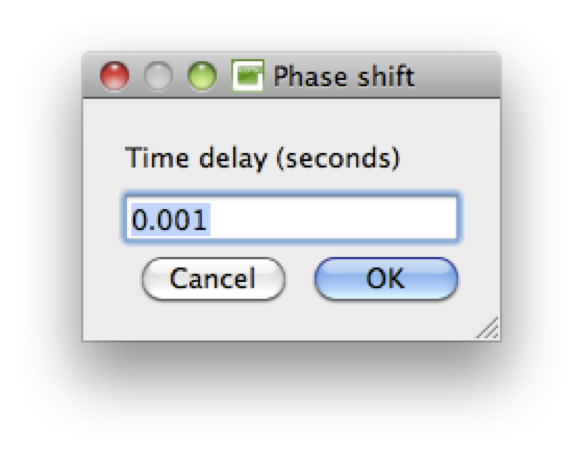Confirm the time delay with OK
Viewport: 584px width, 455px height.
click(386, 279)
